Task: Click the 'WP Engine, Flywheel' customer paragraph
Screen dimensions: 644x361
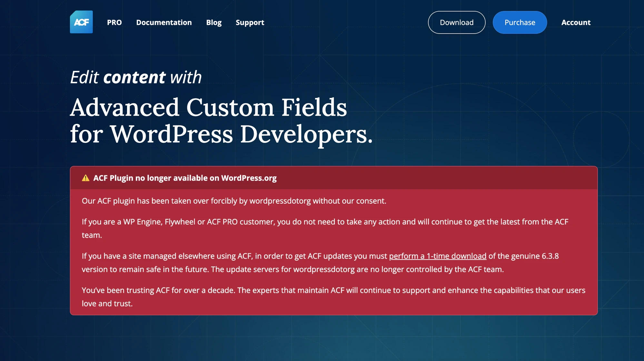Action: coord(325,222)
